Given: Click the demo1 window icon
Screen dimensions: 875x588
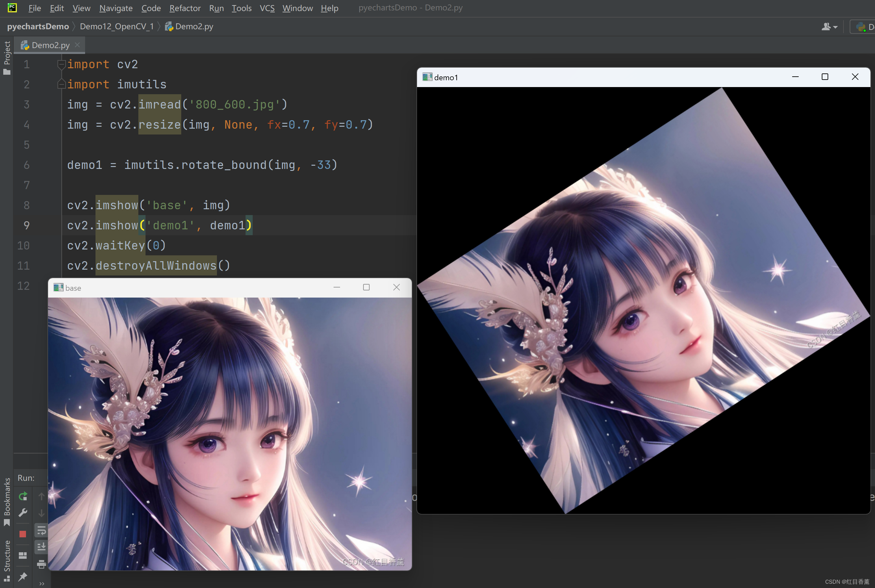Looking at the screenshot, I should (427, 77).
